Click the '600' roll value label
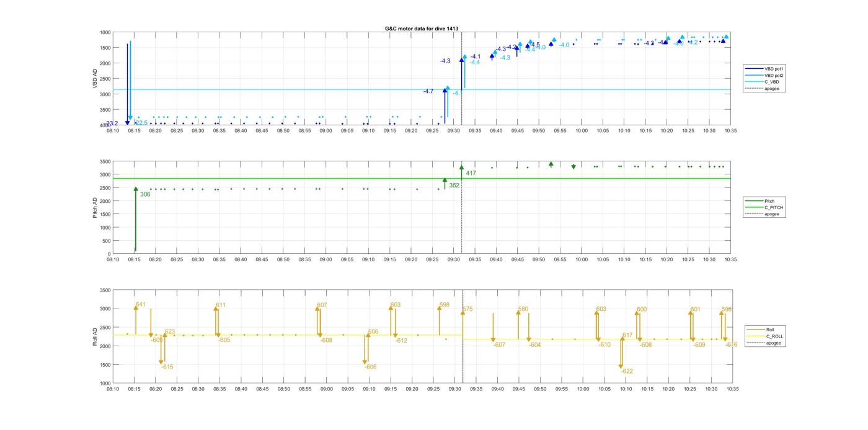868x430 pixels. coord(642,309)
